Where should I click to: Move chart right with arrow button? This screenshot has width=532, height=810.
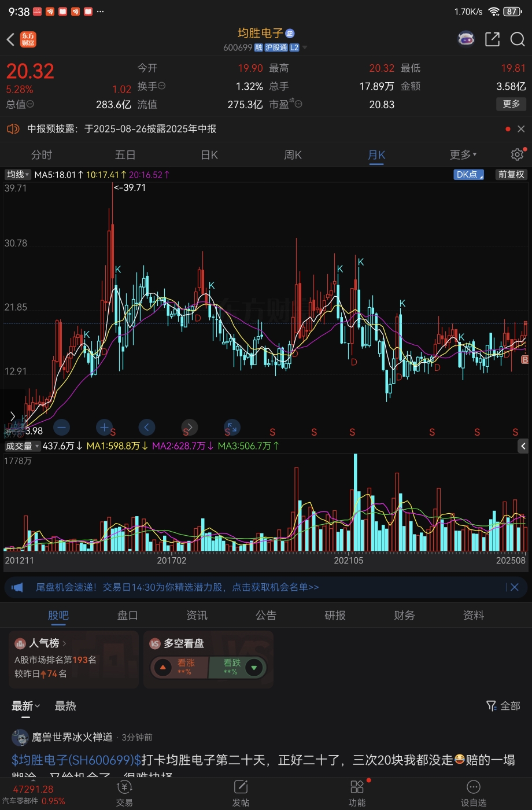[x=190, y=428]
